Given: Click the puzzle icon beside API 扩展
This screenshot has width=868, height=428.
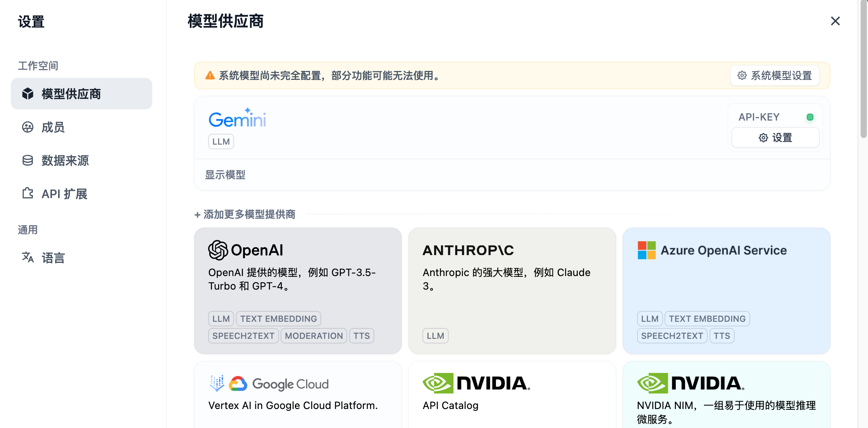Looking at the screenshot, I should (28, 193).
